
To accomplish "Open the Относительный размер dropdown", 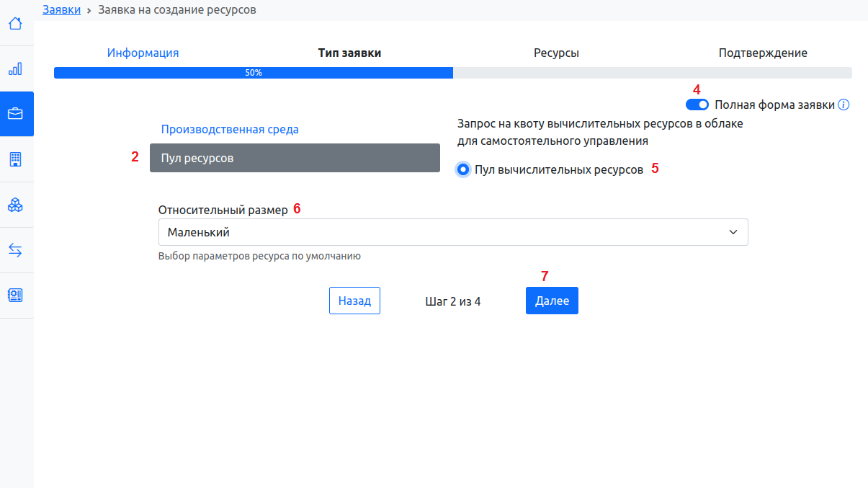I will (x=452, y=233).
